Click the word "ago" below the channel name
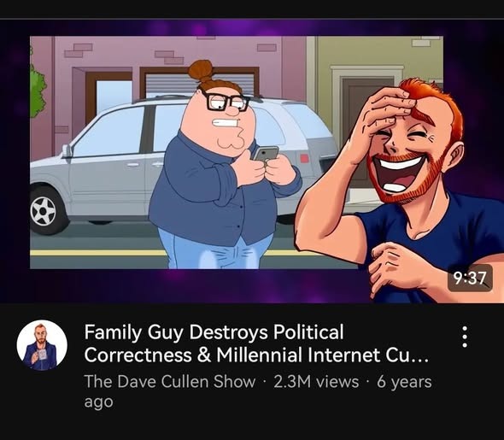This screenshot has height=440, width=504. pyautogui.click(x=98, y=402)
